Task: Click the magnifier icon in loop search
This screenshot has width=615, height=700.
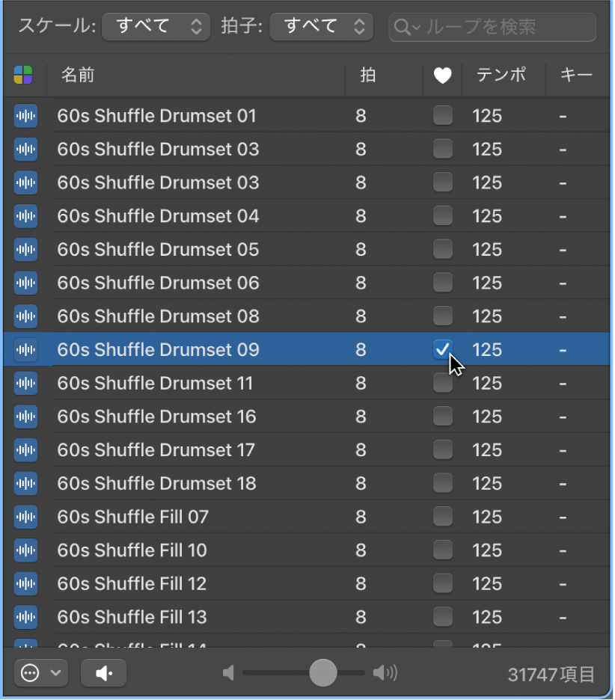Action: pos(404,27)
